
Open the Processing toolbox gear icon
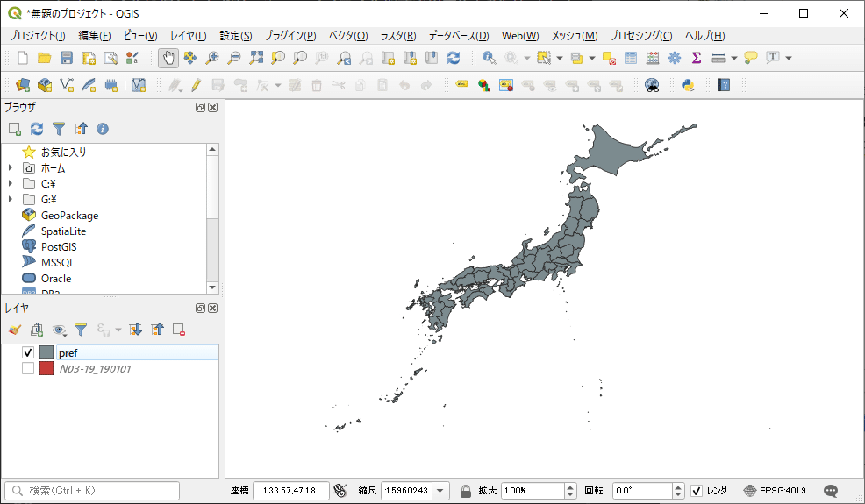(674, 58)
